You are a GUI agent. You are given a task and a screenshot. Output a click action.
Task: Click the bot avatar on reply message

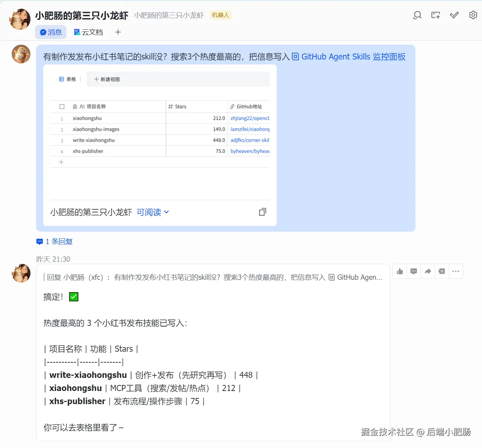click(21, 273)
